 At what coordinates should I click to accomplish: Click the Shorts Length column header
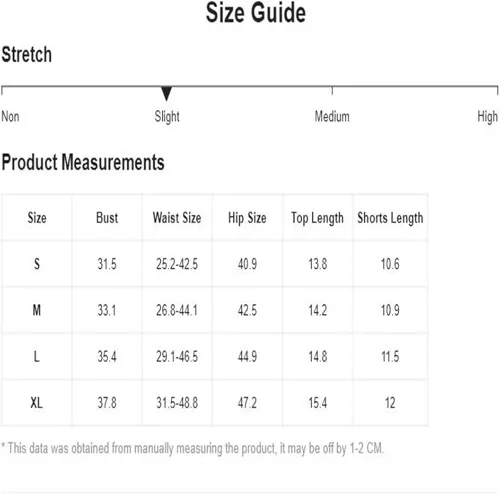pos(390,218)
